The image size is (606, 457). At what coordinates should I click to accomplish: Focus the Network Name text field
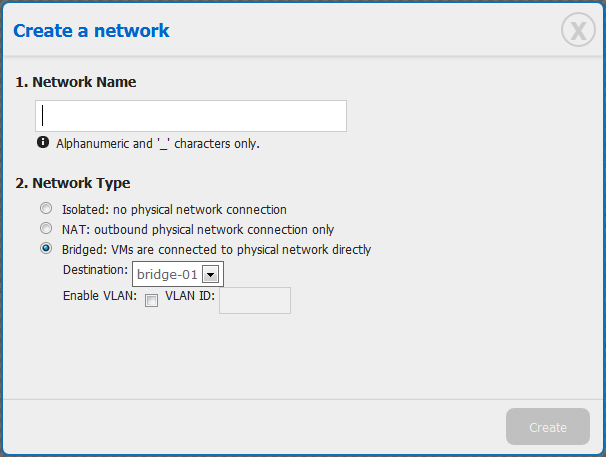click(x=191, y=116)
